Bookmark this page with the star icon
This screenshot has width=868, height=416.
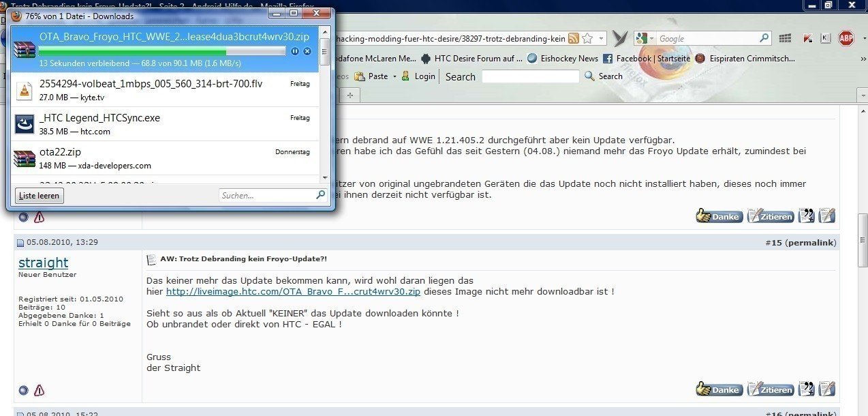(x=587, y=39)
